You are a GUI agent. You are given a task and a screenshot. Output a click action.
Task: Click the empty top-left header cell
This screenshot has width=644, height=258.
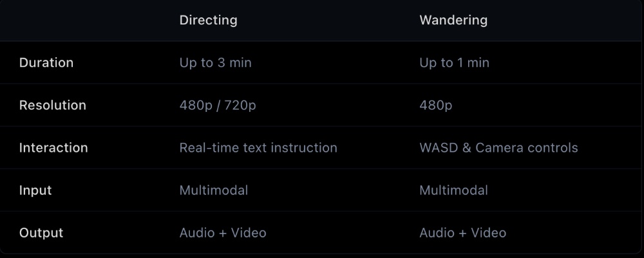coord(84,20)
